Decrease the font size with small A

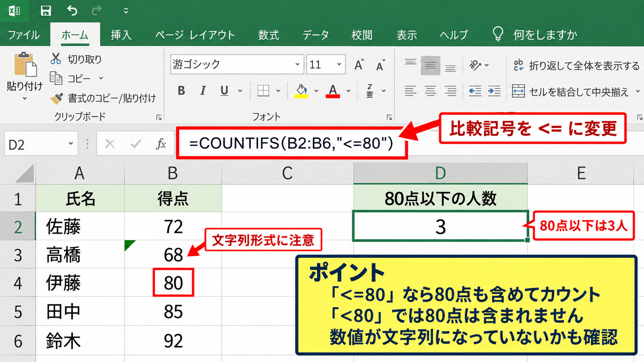pyautogui.click(x=380, y=65)
